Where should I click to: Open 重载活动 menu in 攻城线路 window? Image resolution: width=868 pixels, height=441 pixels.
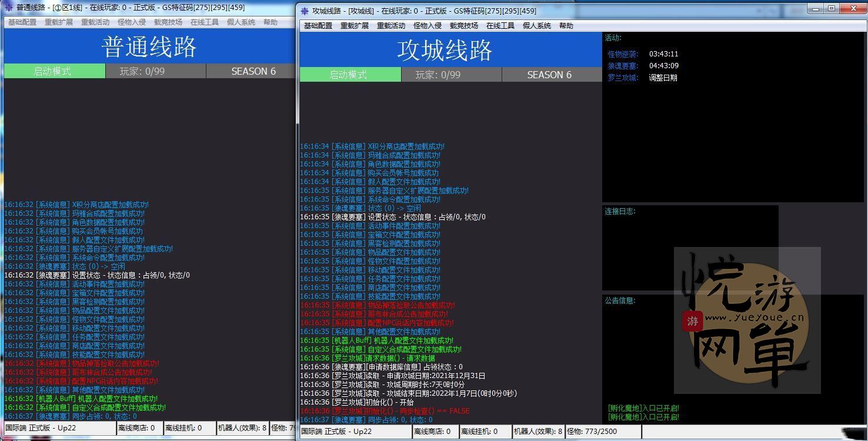click(x=391, y=26)
